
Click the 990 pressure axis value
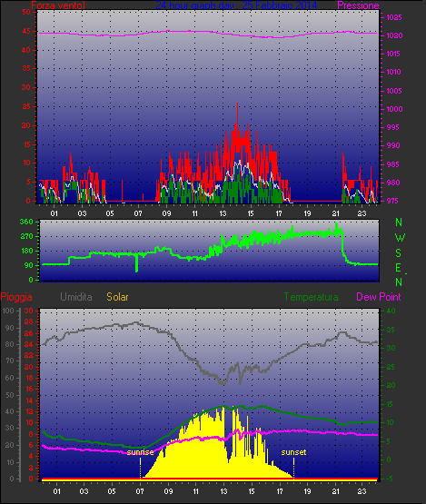point(393,145)
